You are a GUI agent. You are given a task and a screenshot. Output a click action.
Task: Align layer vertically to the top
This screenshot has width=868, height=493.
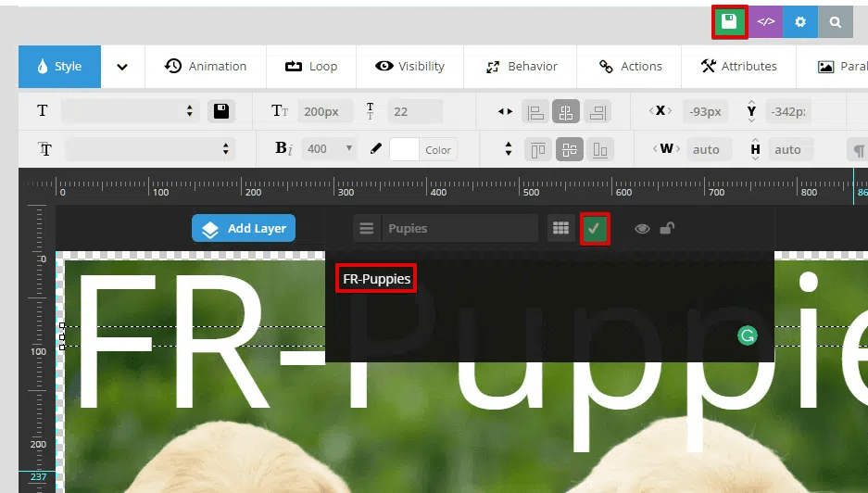point(538,149)
